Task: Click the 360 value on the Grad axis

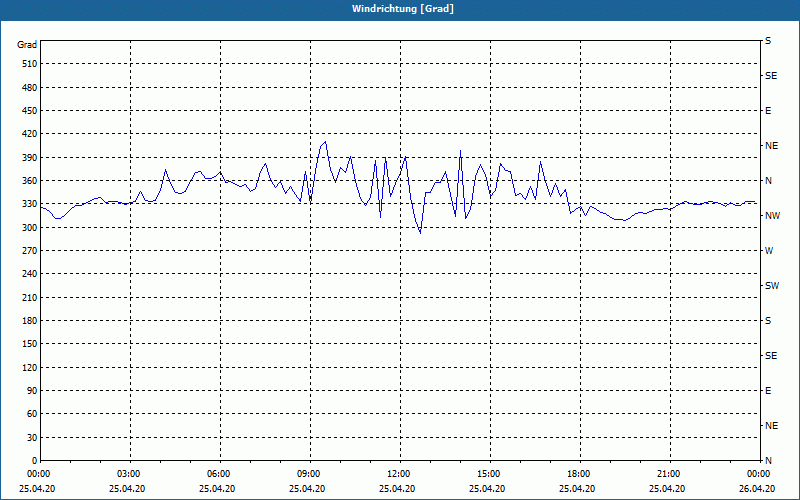Action: tap(30, 181)
